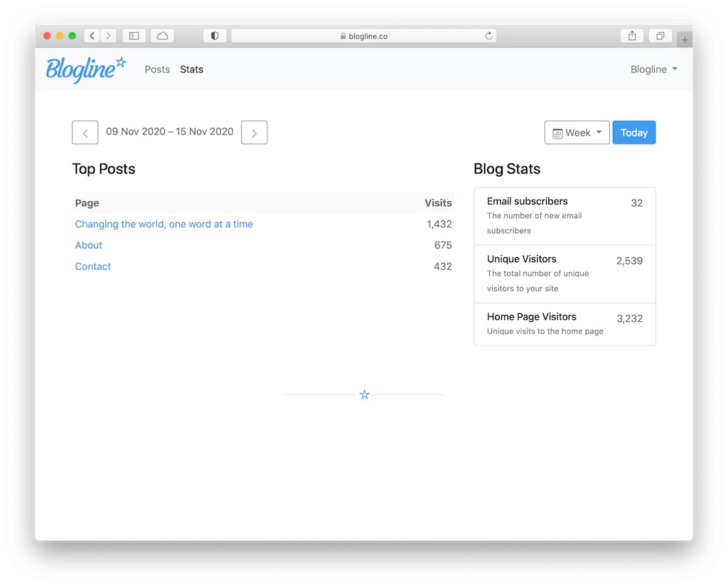Click the Top Posts heading

click(x=104, y=169)
